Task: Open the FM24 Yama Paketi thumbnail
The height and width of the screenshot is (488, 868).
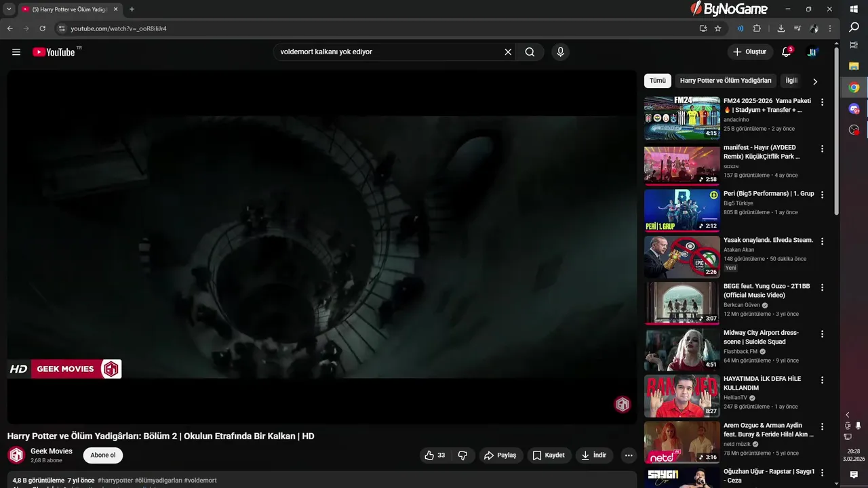Action: [x=682, y=118]
